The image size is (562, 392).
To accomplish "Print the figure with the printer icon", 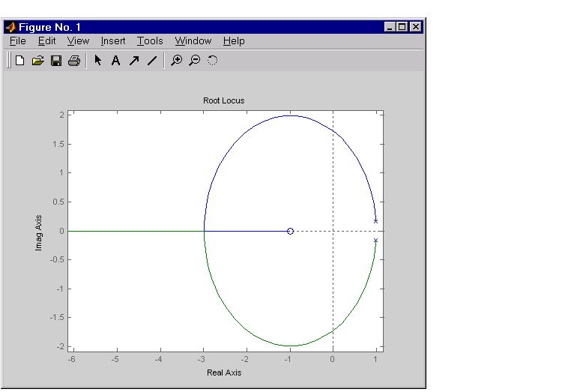I will [x=73, y=61].
